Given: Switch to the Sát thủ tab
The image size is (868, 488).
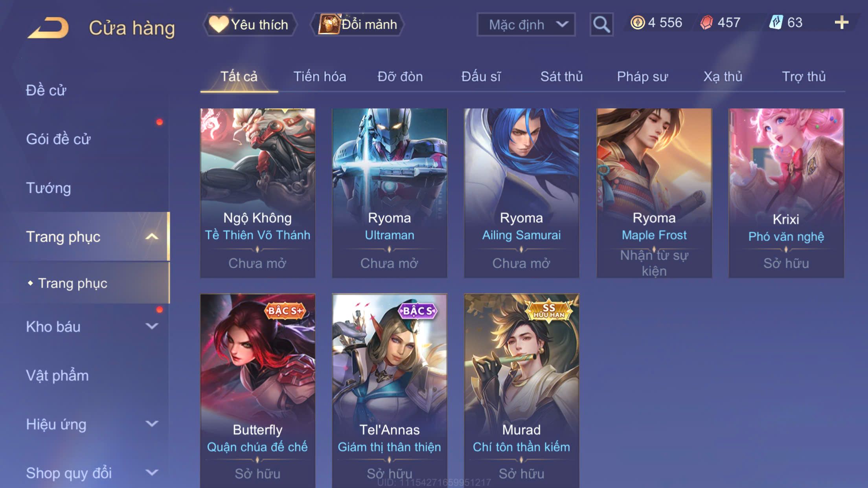Looking at the screenshot, I should coord(561,76).
